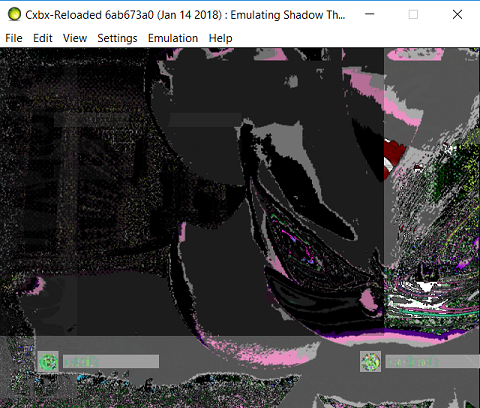This screenshot has width=480, height=408.
Task: Minimize the Cxbx-Reloaded window
Action: [x=369, y=14]
